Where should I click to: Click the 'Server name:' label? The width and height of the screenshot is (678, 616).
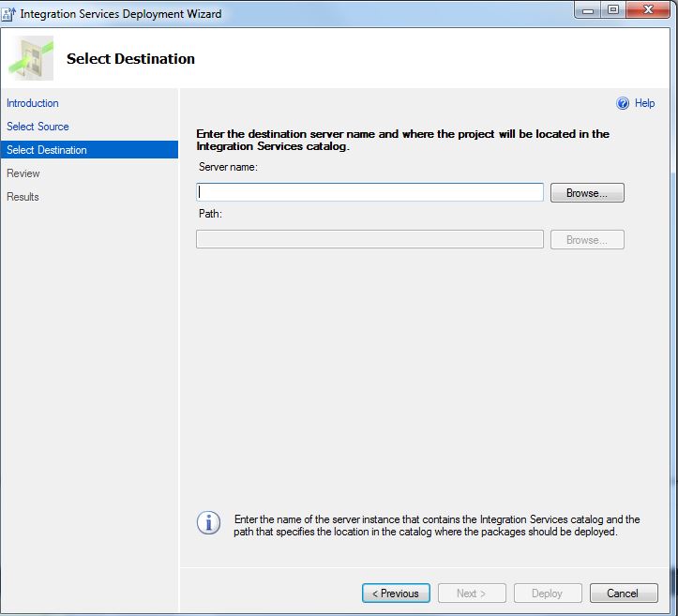tap(228, 167)
